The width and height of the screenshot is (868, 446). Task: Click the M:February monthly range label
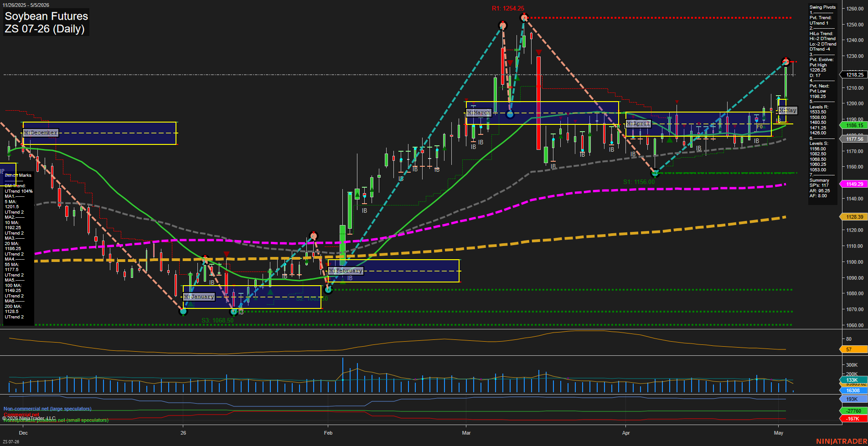point(346,271)
